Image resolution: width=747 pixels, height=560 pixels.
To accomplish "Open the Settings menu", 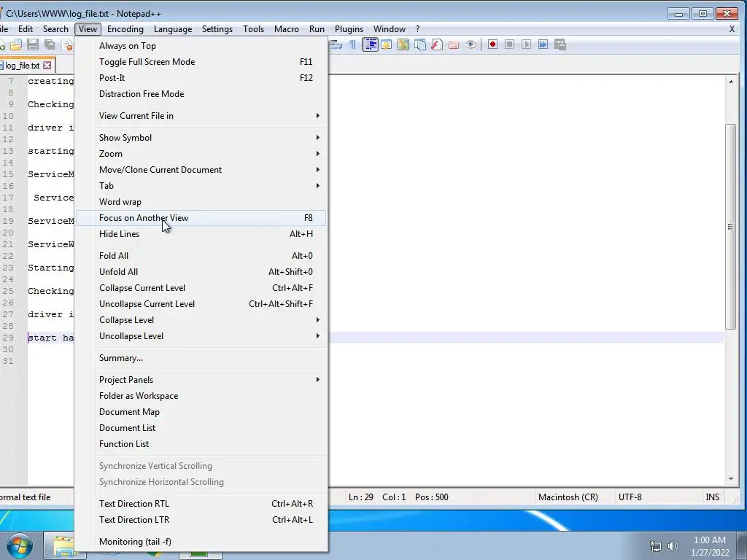I will pyautogui.click(x=217, y=29).
